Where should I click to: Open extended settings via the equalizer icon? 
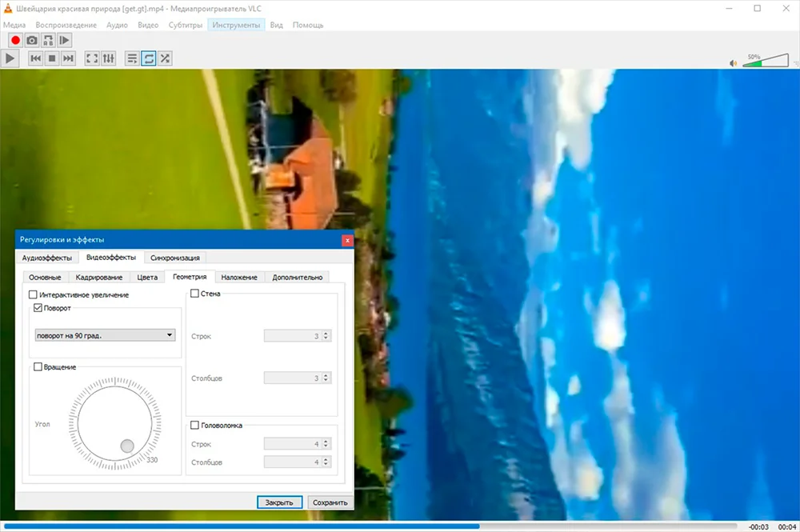(x=109, y=58)
